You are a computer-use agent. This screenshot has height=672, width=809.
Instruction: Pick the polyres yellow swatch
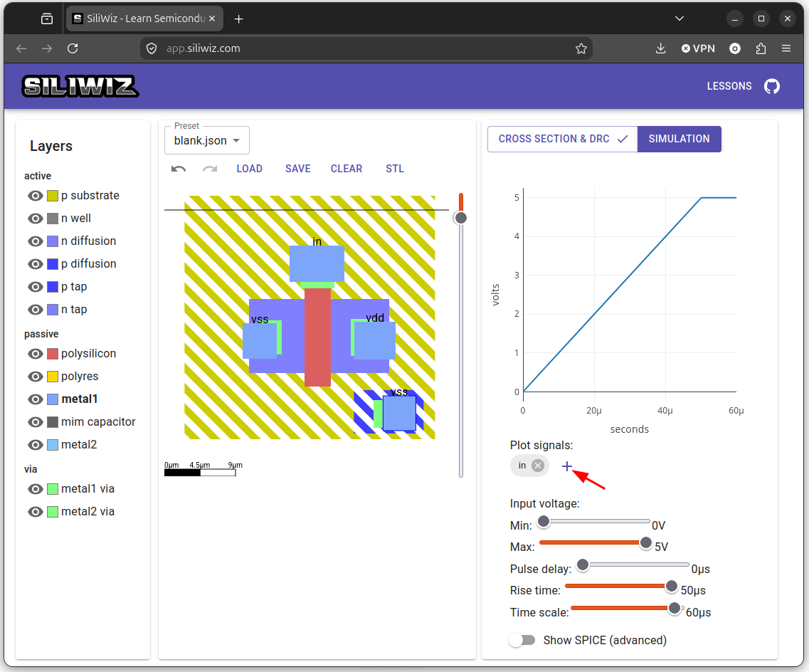coord(53,377)
